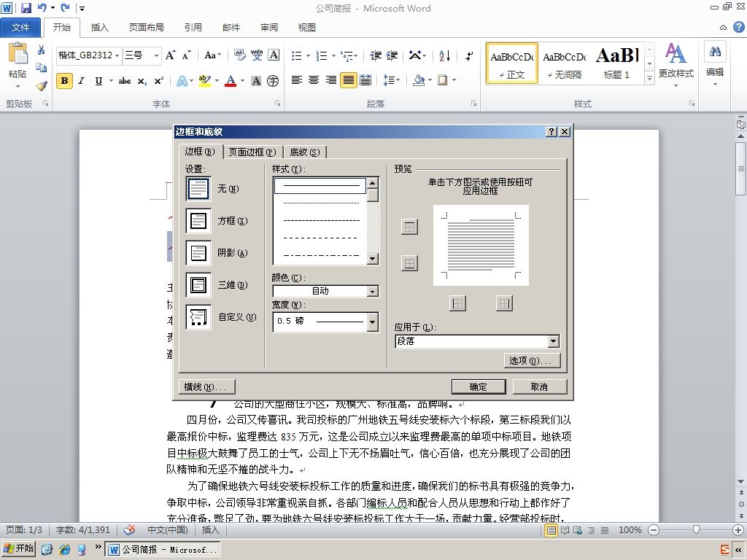Click the Paste icon in clipboard group

tap(18, 54)
